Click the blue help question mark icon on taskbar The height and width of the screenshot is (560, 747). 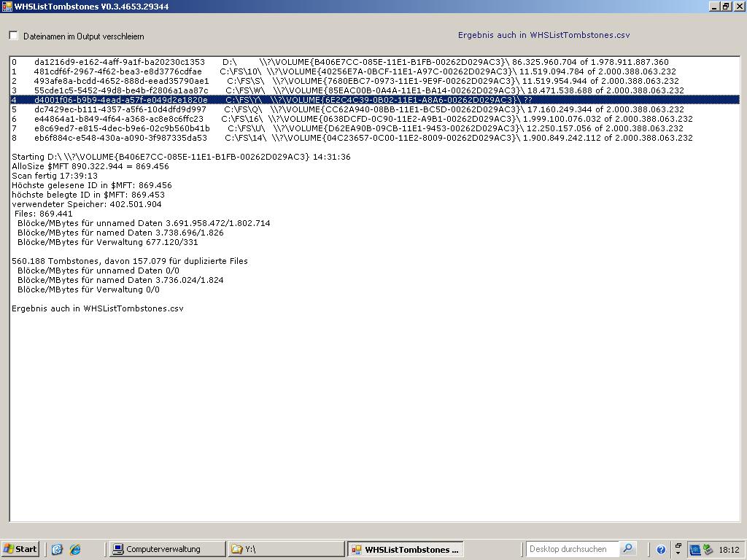(662, 549)
